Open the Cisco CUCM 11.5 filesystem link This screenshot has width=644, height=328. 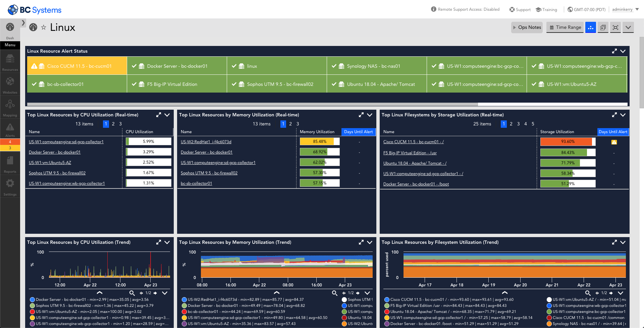(x=413, y=142)
